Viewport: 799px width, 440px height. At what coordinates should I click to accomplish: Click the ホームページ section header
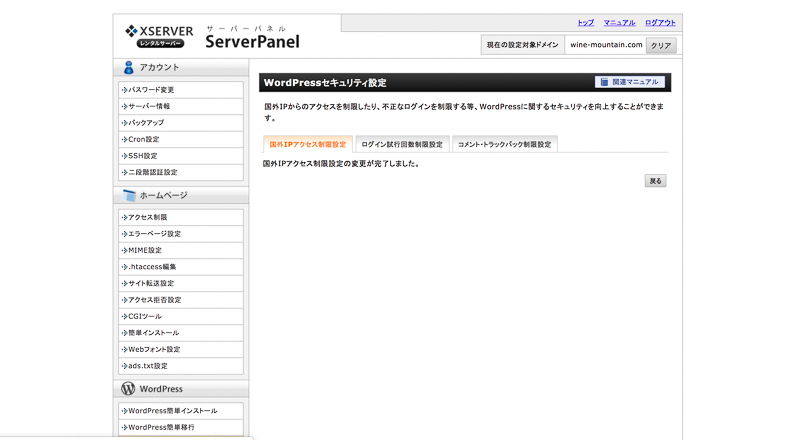[x=181, y=195]
